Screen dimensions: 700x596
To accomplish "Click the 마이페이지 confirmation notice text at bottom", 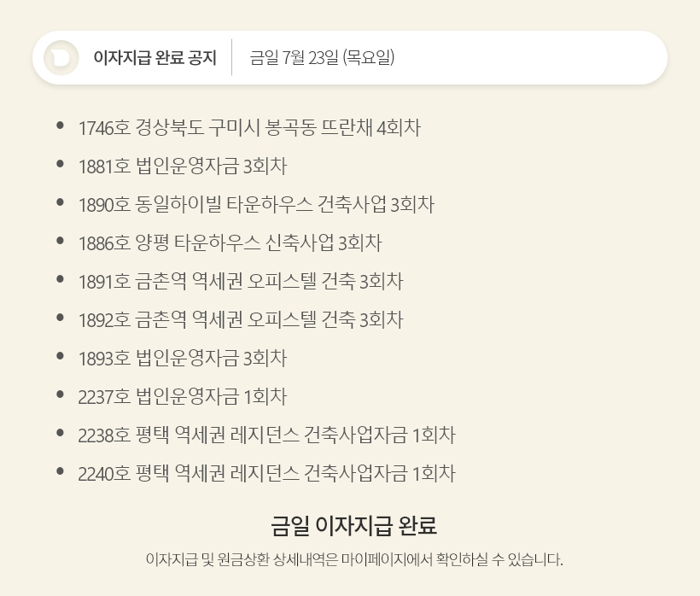I will pyautogui.click(x=354, y=561).
